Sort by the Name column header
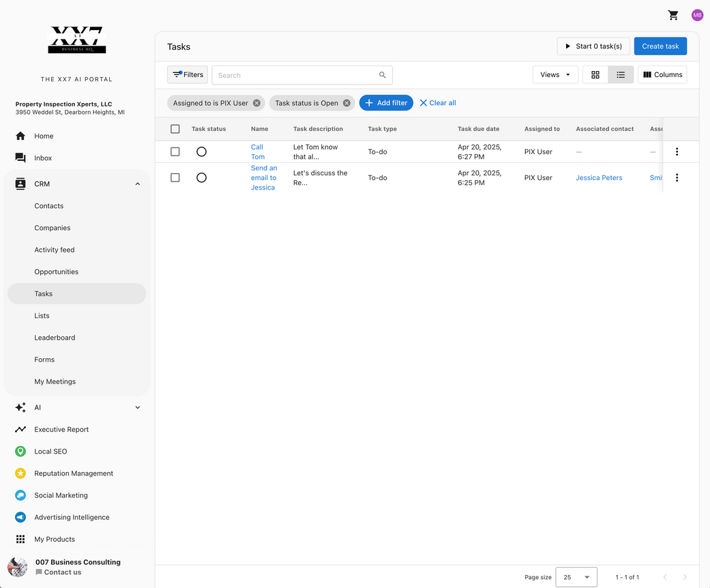Image resolution: width=710 pixels, height=588 pixels. coord(259,129)
